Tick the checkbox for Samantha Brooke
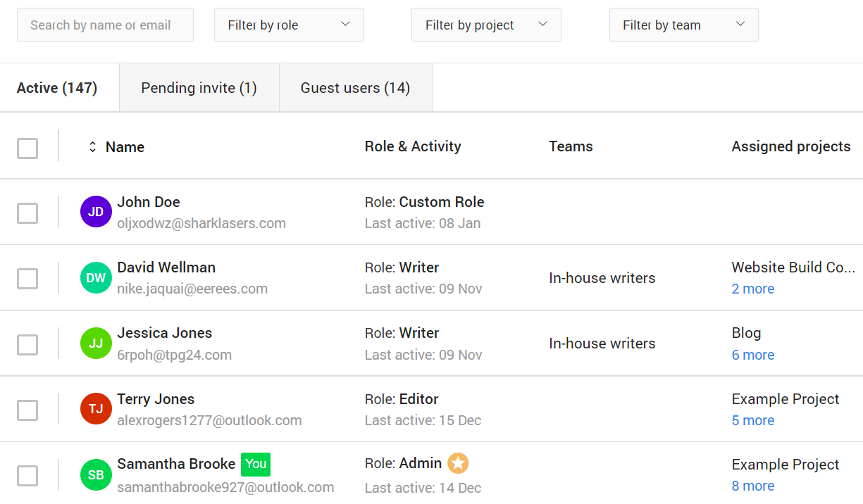Viewport: 863px width, 504px height. click(27, 476)
